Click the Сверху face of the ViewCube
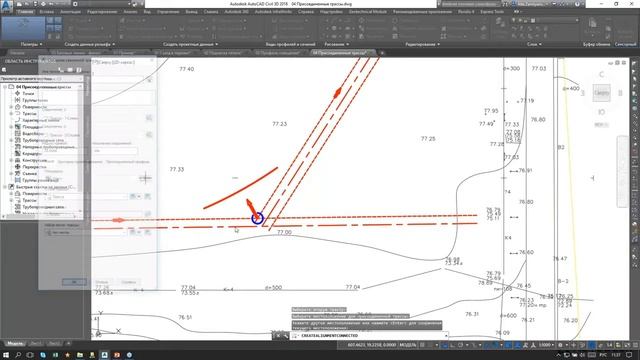This screenshot has height=360, width=640. (601, 93)
